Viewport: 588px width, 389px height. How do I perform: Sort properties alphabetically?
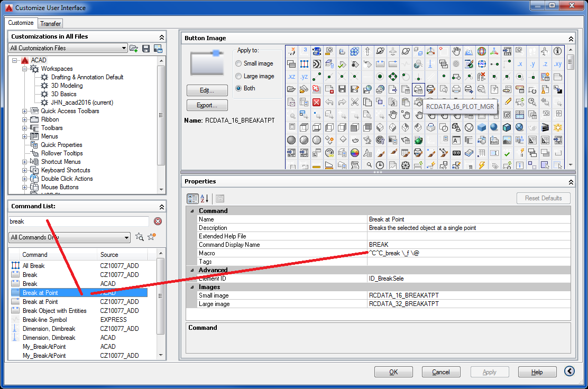pyautogui.click(x=205, y=199)
